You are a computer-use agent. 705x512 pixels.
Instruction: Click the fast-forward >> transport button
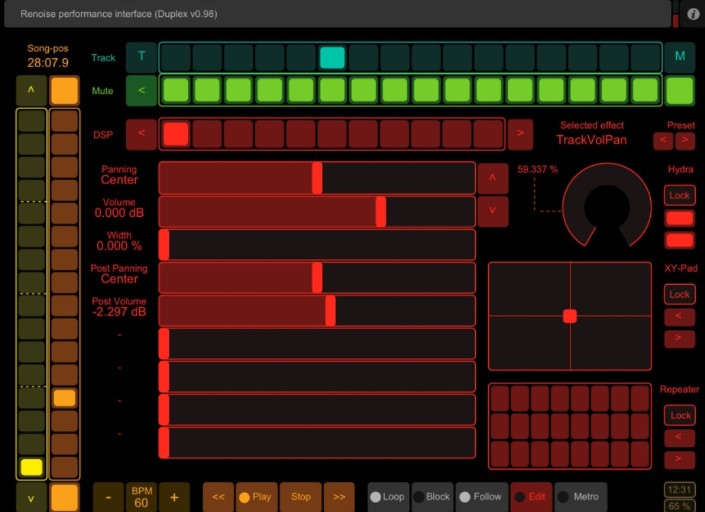coord(339,497)
